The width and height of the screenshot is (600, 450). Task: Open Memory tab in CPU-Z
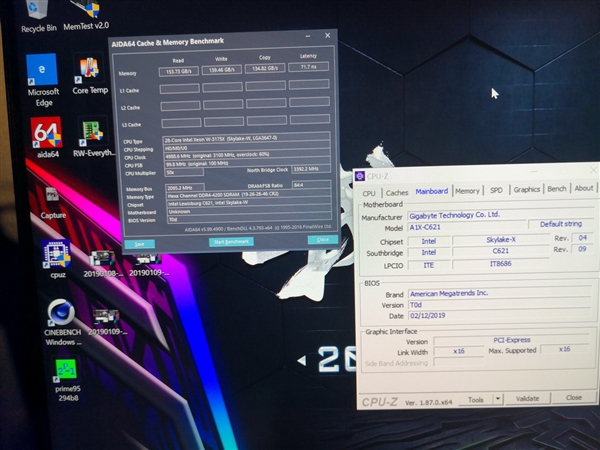[467, 191]
